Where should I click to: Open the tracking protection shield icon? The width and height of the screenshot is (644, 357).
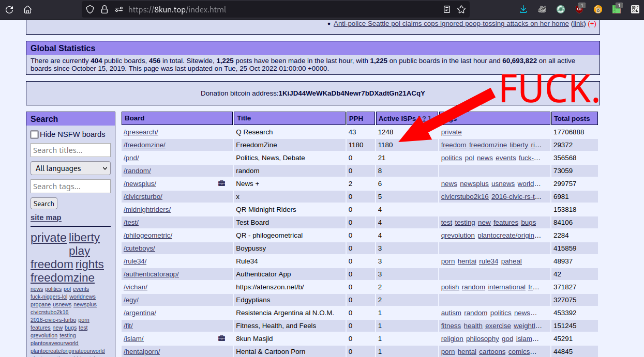(90, 9)
